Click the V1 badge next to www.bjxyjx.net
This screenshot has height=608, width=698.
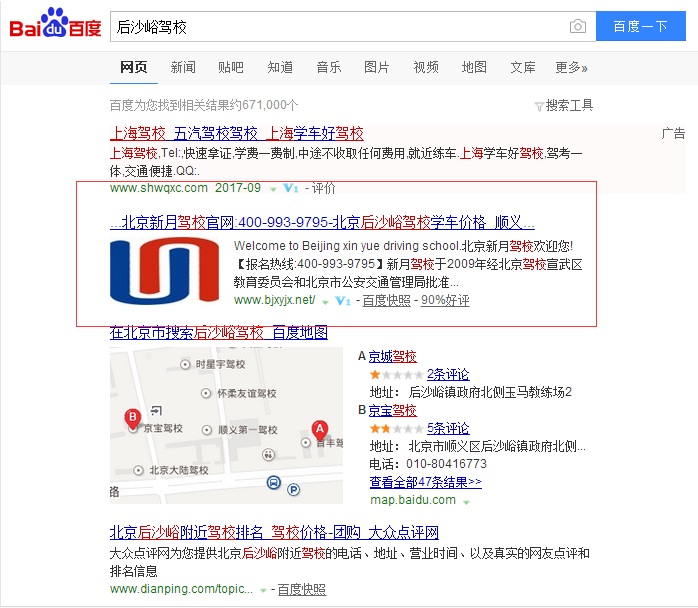pyautogui.click(x=342, y=301)
